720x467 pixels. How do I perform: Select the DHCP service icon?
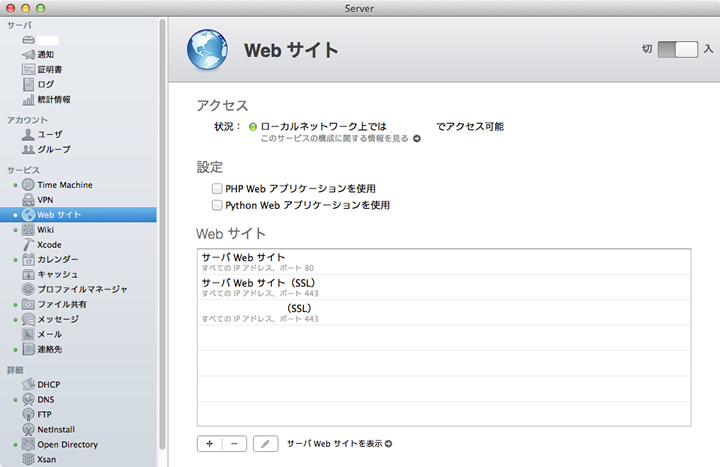(28, 384)
